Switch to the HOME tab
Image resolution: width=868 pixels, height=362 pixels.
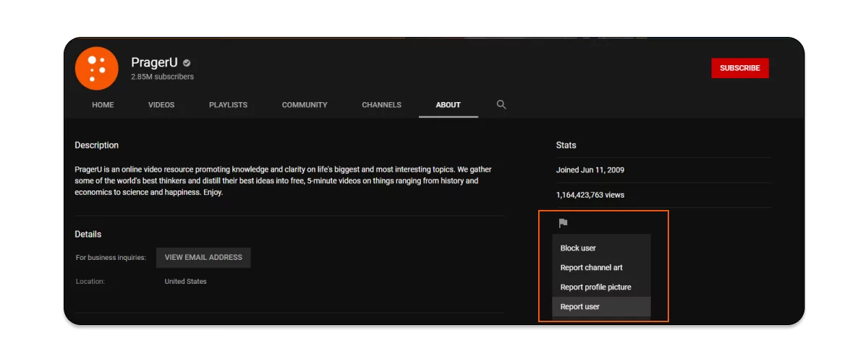pyautogui.click(x=103, y=105)
